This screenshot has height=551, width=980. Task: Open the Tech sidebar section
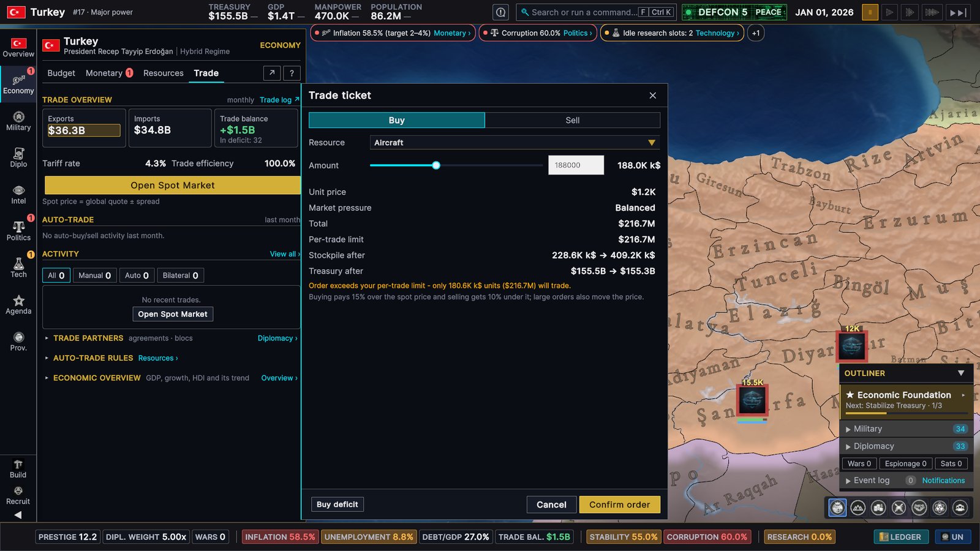tap(18, 268)
